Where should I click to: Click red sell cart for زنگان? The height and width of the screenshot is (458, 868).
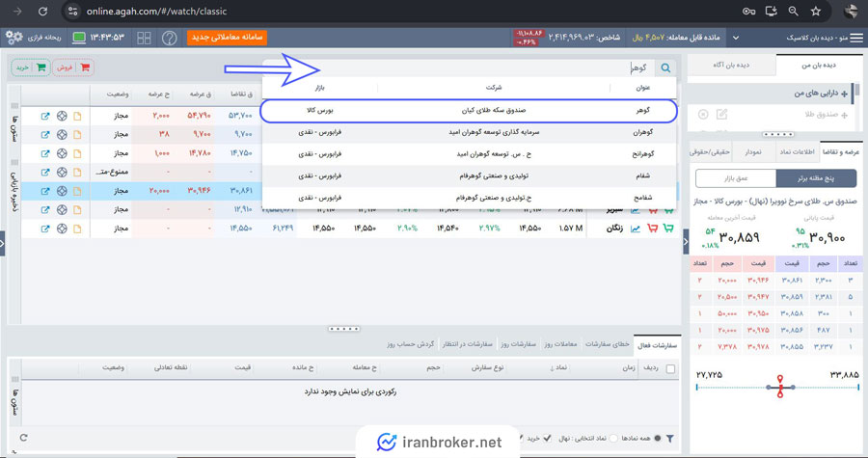[652, 228]
